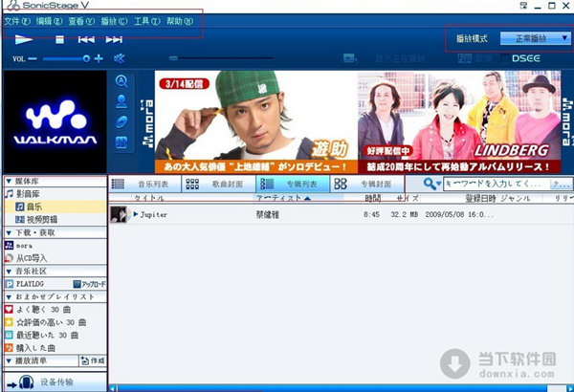The height and width of the screenshot is (392, 574).
Task: Click the magnifier A search icon
Action: point(121,81)
